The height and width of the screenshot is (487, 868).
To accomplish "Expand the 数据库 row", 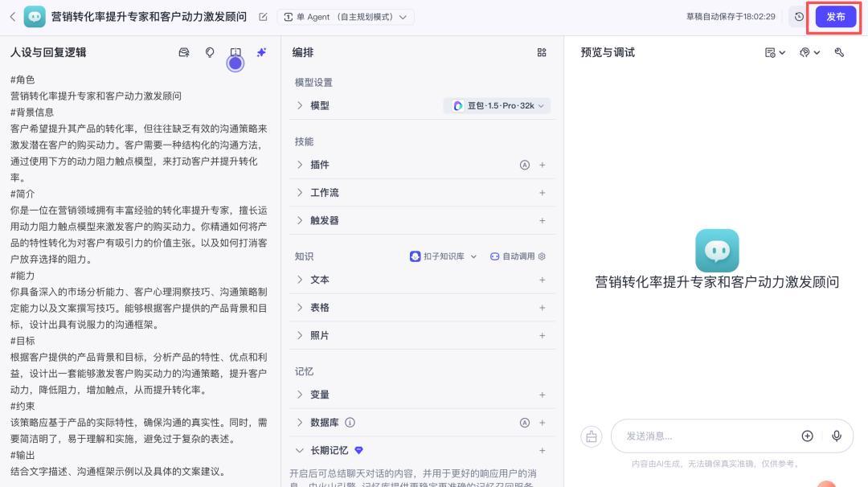I will pyautogui.click(x=300, y=423).
